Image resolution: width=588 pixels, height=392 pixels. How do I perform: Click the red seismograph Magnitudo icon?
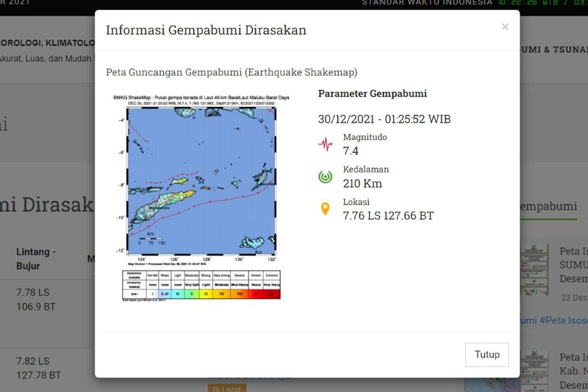(325, 144)
